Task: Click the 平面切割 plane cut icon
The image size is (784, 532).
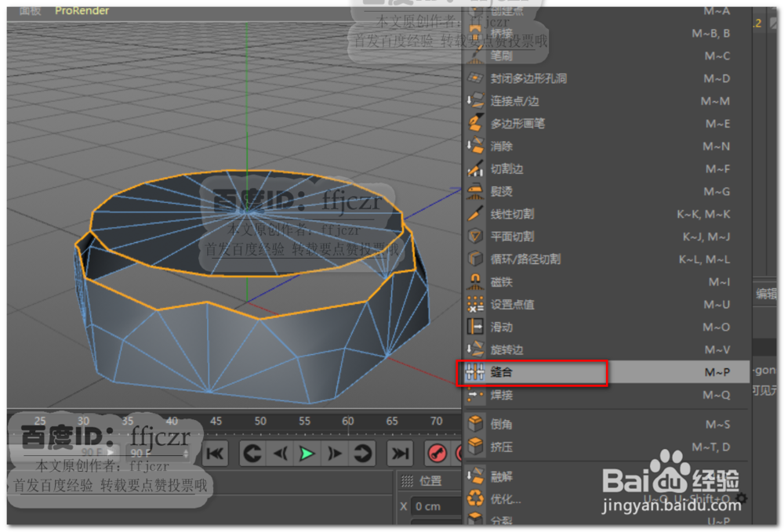Action: pos(475,237)
